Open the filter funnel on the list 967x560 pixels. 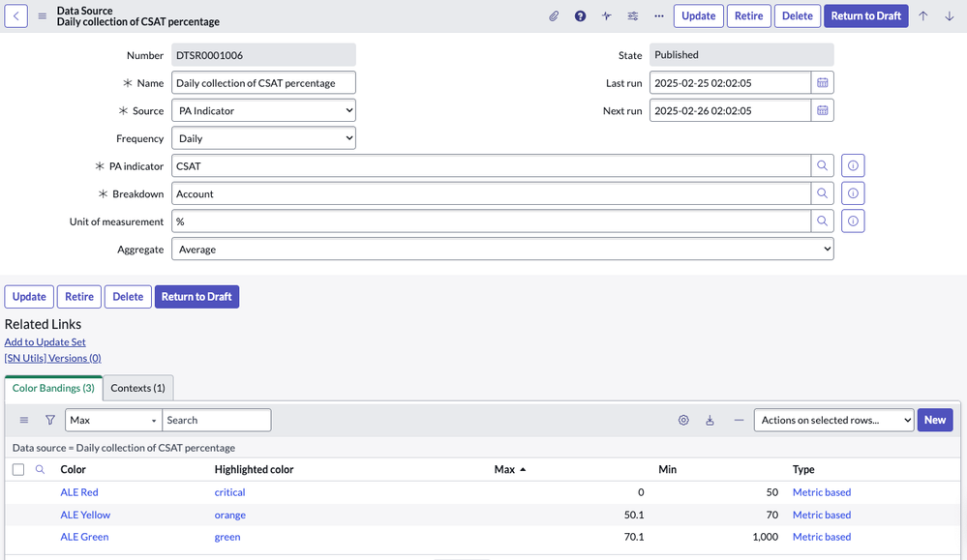(x=49, y=420)
